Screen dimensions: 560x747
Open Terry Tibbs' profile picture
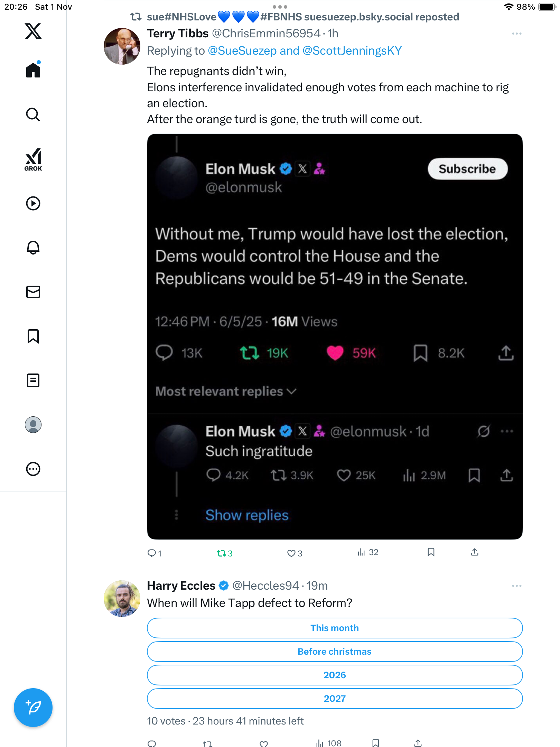(x=122, y=46)
